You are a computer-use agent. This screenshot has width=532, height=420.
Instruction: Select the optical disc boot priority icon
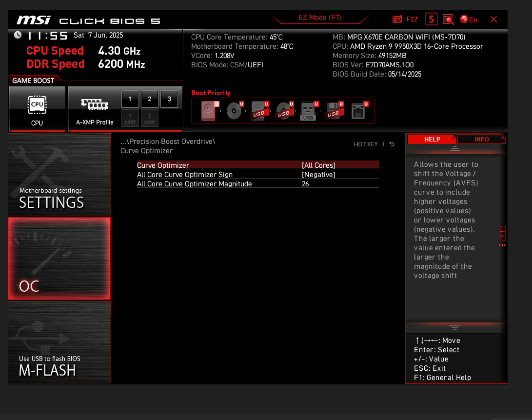pos(235,111)
